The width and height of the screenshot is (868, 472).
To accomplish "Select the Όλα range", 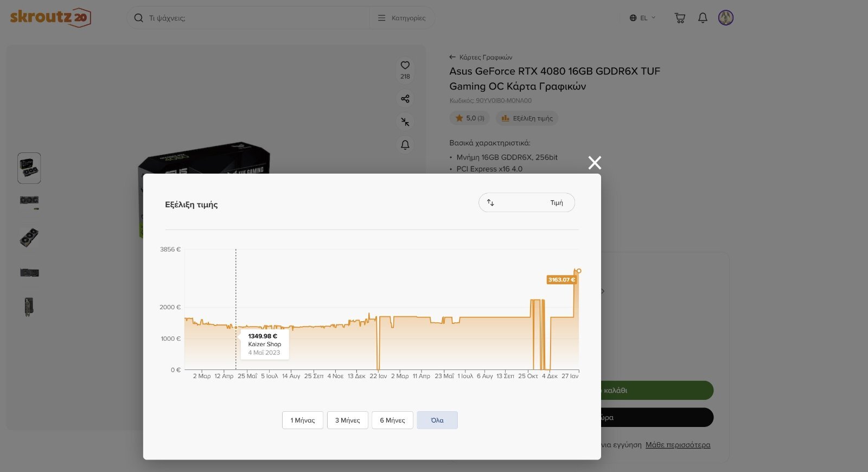I will [x=437, y=420].
